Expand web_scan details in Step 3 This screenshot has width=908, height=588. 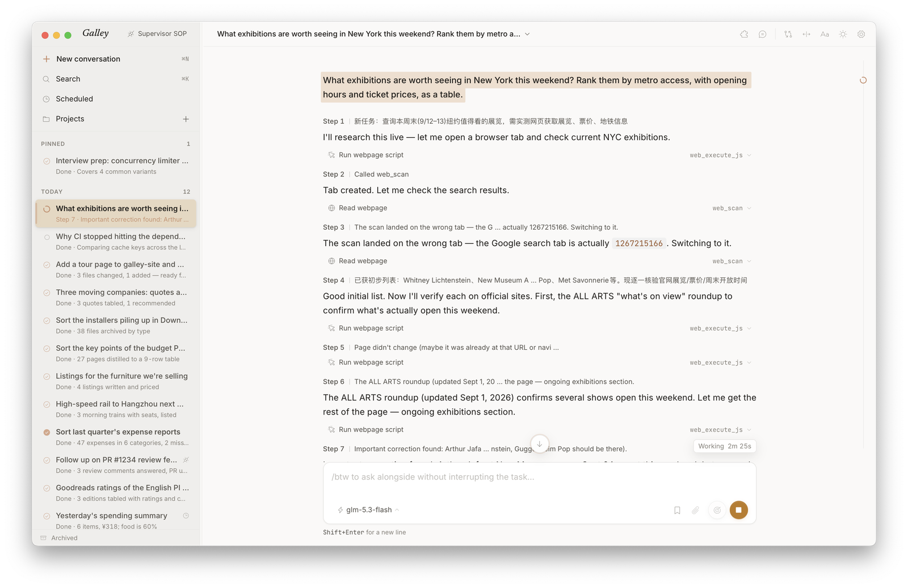(732, 261)
